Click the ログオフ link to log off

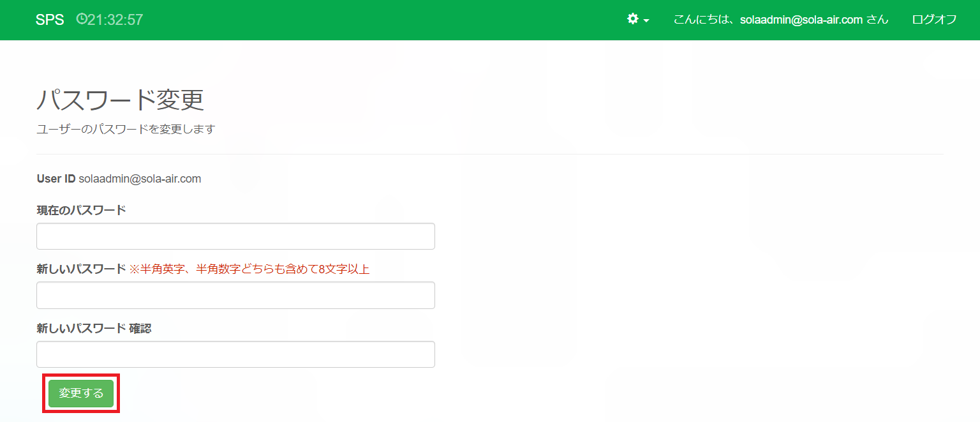[x=934, y=20]
